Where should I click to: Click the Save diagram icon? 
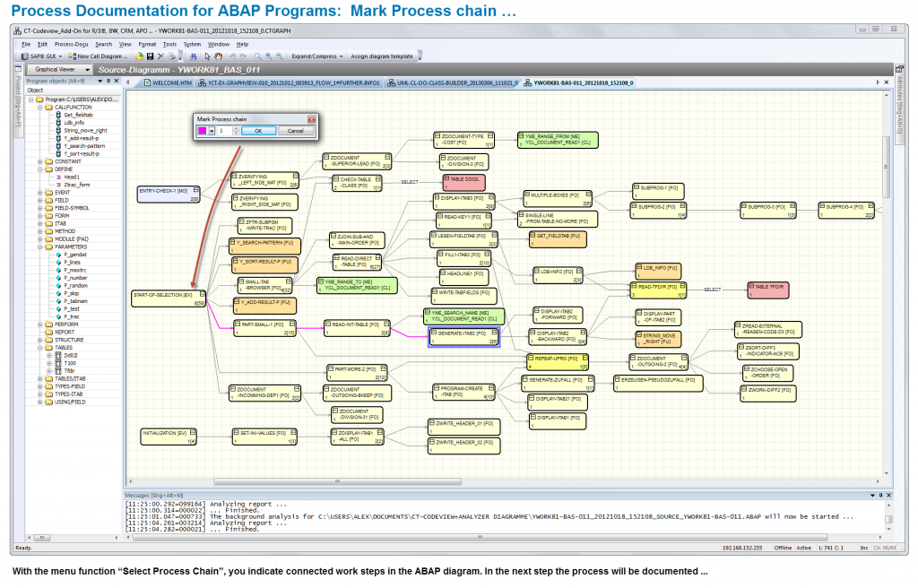pos(149,56)
